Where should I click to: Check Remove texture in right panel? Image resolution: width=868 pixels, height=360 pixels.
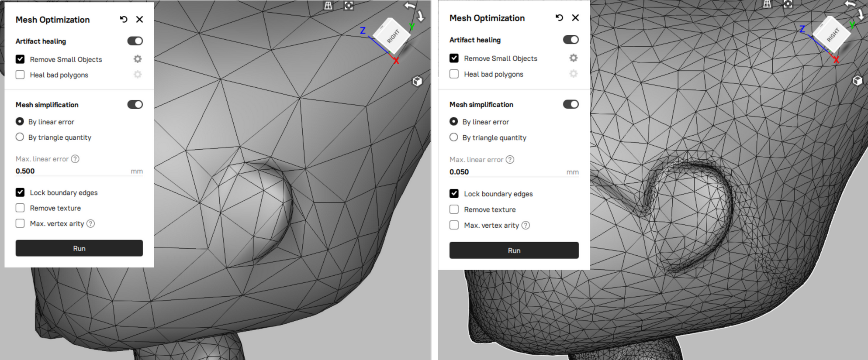tap(454, 209)
